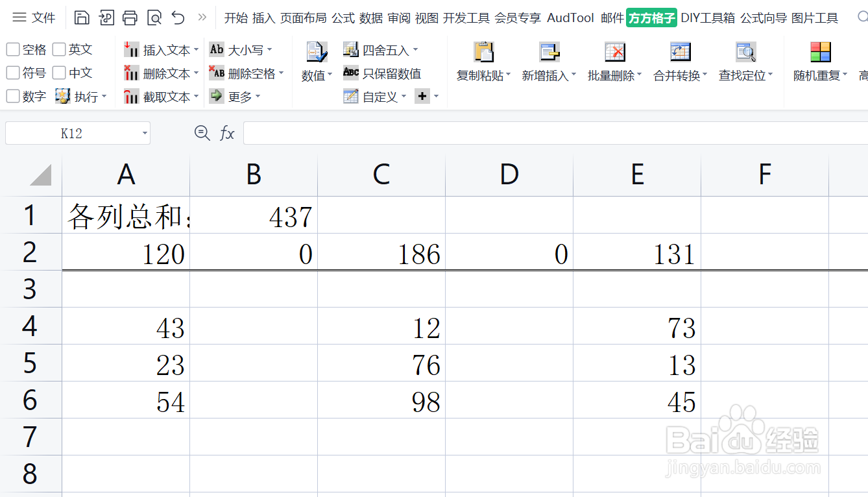Switch to the 开始 tab
Image resolution: width=868 pixels, height=497 pixels.
coord(236,18)
